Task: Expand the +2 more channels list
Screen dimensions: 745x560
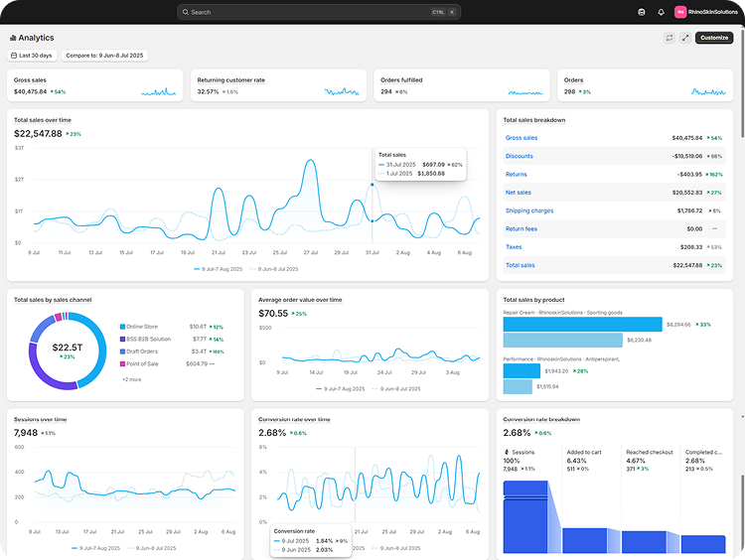Action: pyautogui.click(x=131, y=379)
